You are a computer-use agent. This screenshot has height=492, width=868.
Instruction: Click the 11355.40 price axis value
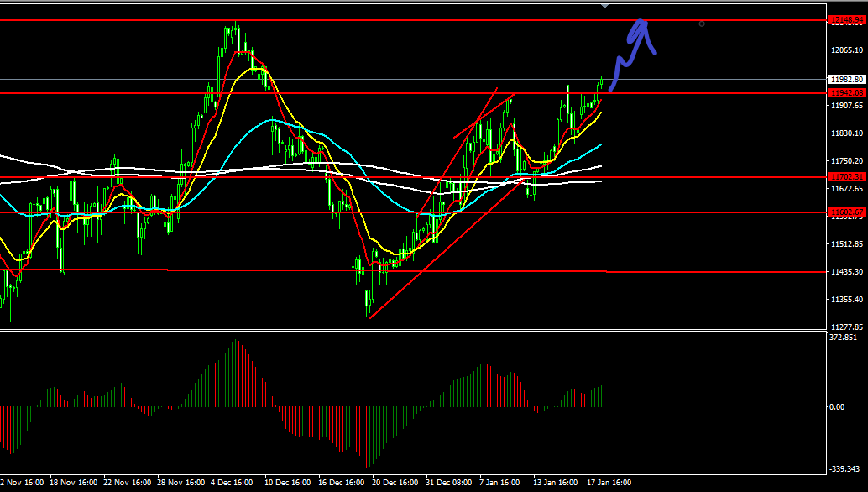(x=847, y=299)
